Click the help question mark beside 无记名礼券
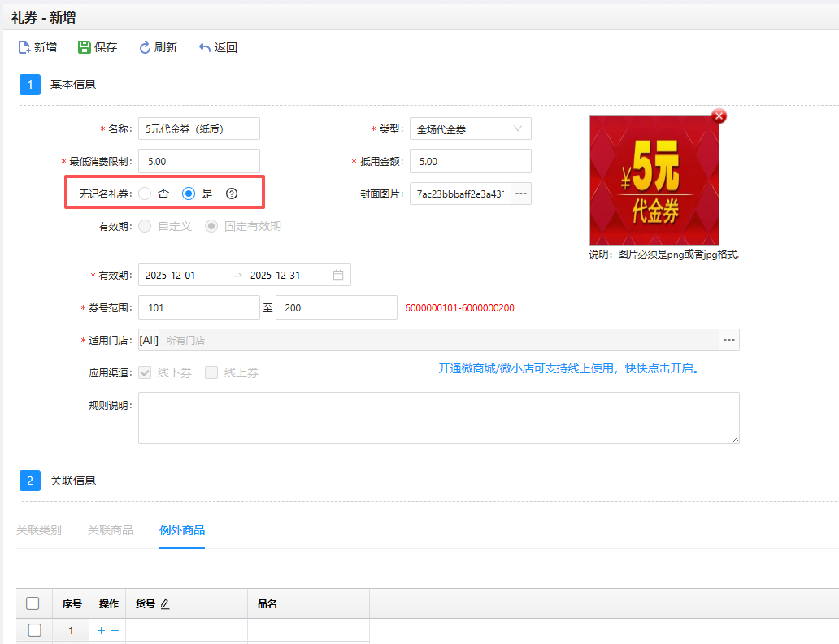839x644 pixels. (x=232, y=194)
